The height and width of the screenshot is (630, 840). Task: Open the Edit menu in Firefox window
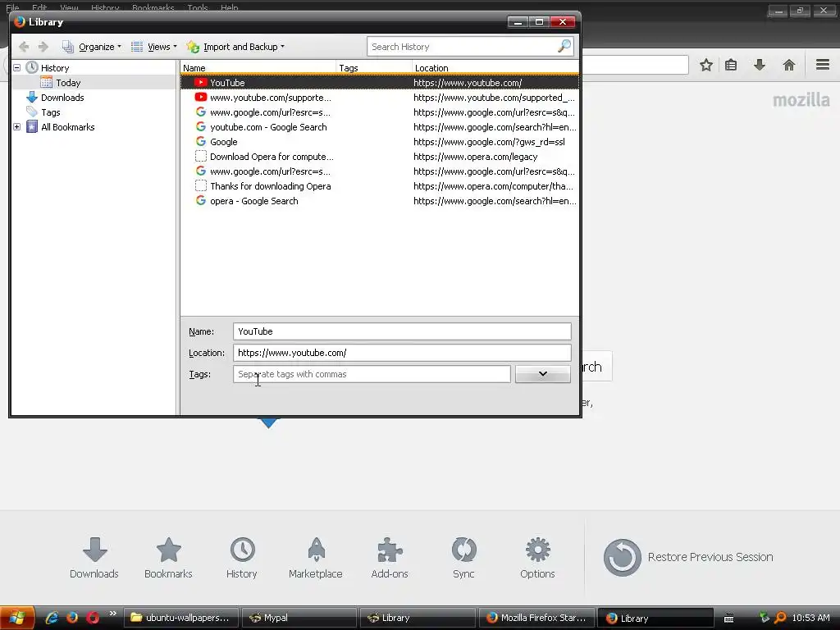click(39, 7)
